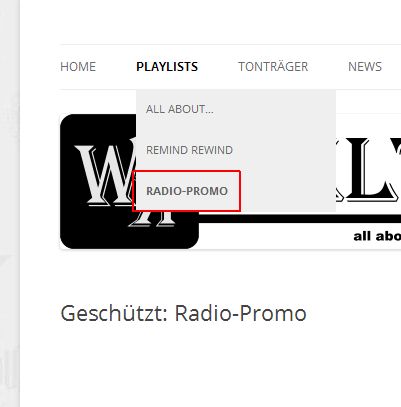The image size is (401, 407).
Task: Go to the TONTRÄGER menu entry
Action: tap(273, 67)
